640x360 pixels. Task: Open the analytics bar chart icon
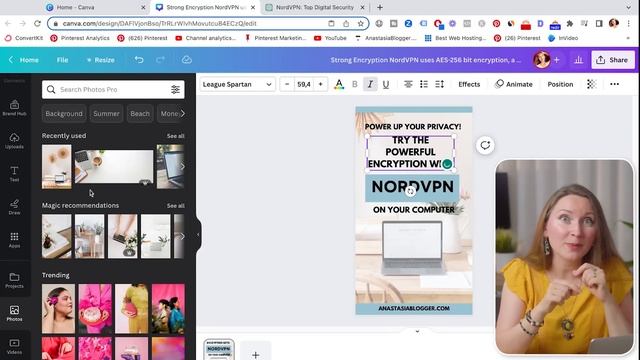(x=578, y=60)
